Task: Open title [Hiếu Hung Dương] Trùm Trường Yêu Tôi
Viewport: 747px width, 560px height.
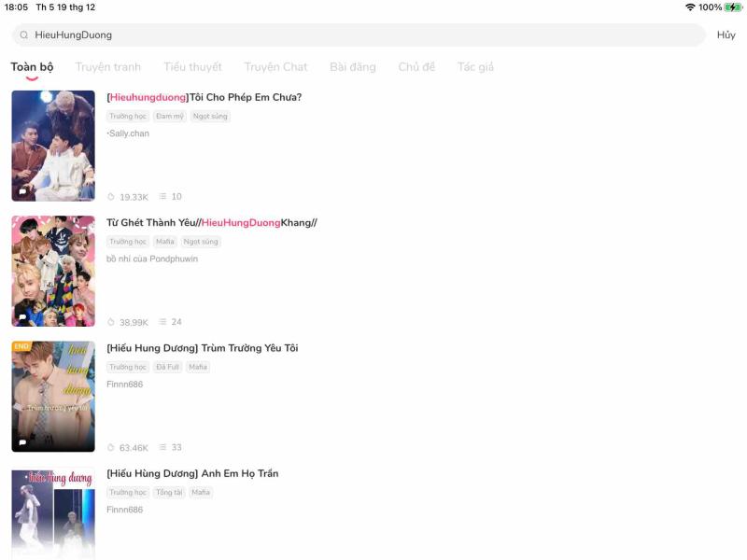Action: click(203, 348)
